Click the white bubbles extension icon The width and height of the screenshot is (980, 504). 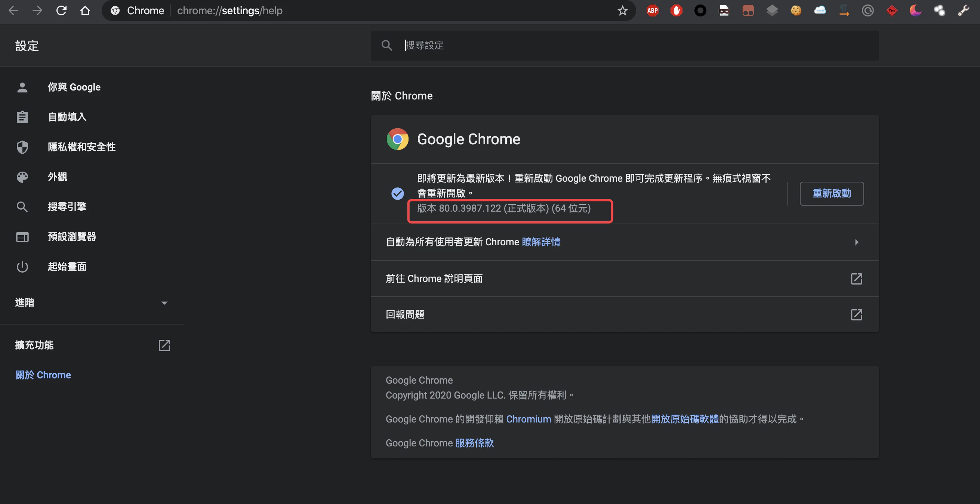click(939, 11)
